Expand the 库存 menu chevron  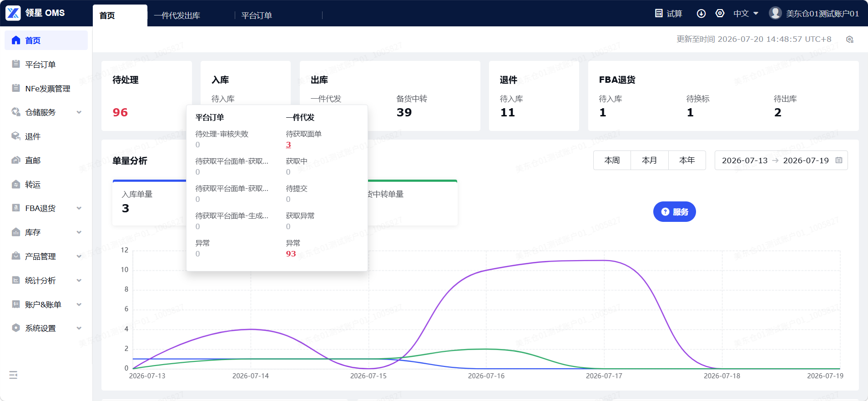79,232
